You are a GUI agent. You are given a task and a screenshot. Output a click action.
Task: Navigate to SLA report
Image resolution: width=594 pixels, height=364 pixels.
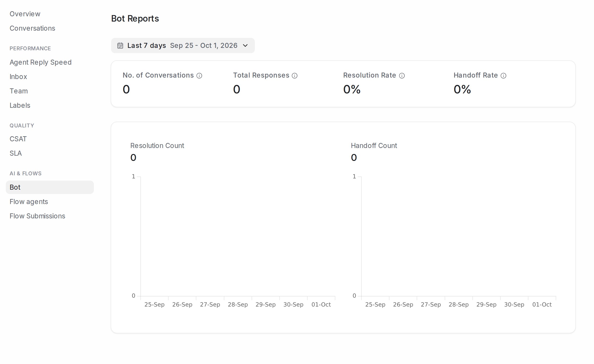coord(16,153)
